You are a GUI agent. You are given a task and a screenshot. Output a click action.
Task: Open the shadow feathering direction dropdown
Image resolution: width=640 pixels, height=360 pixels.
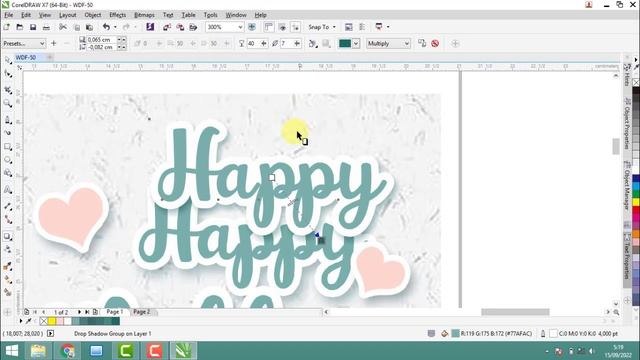click(x=313, y=43)
